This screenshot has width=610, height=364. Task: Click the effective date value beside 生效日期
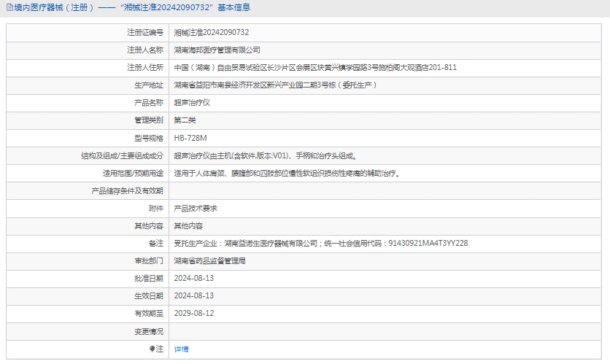(193, 296)
